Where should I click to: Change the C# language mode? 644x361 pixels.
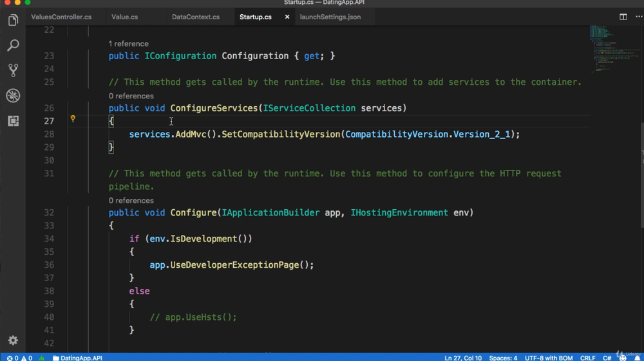point(607,357)
